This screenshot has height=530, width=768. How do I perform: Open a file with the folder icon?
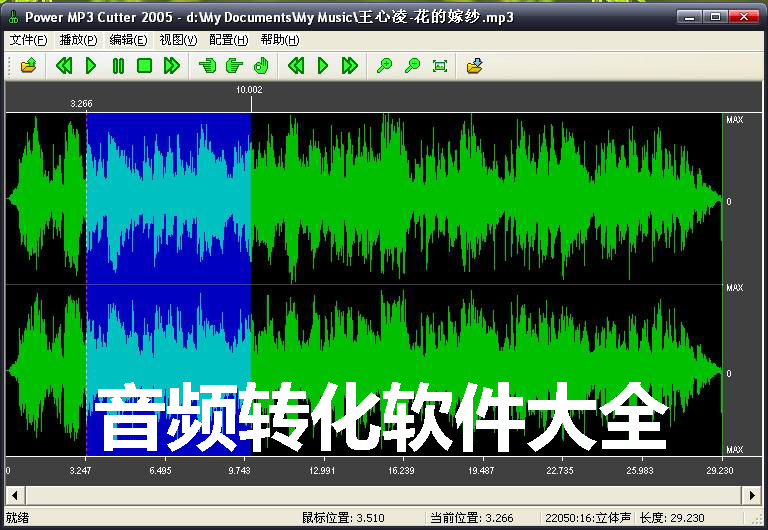28,65
